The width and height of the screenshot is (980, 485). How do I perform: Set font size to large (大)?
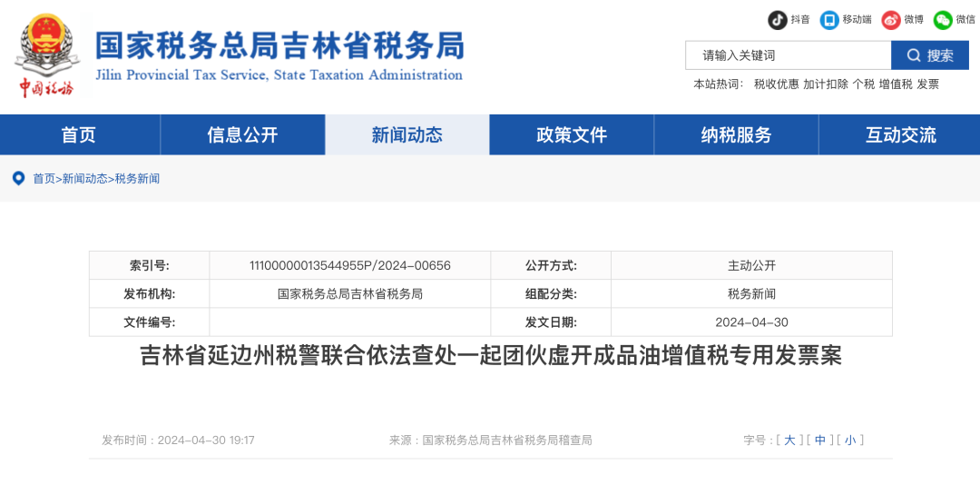tap(790, 440)
